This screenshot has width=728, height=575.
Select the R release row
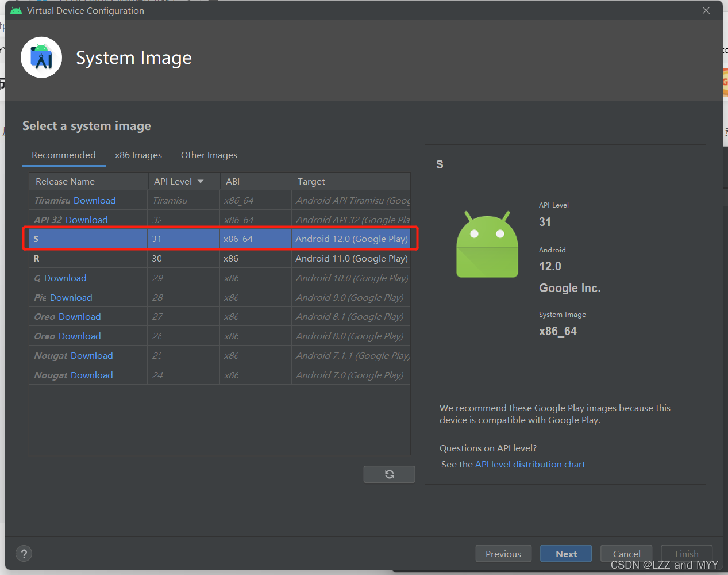coord(220,258)
